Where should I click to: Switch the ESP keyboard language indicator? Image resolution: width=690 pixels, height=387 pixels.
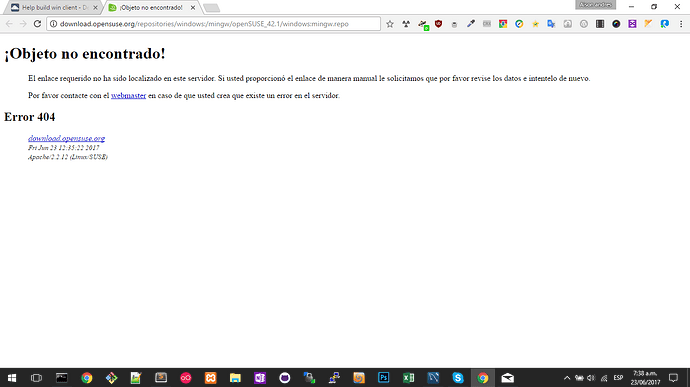[x=618, y=378]
